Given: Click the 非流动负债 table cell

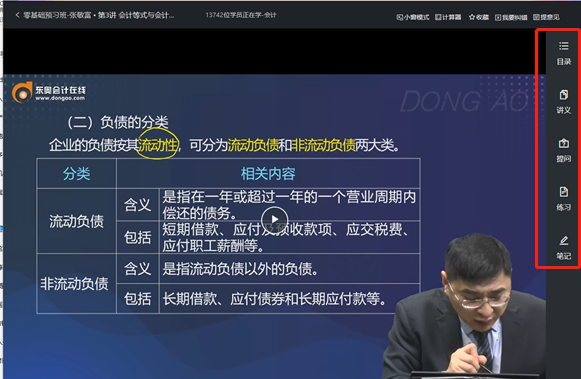Looking at the screenshot, I should point(76,284).
